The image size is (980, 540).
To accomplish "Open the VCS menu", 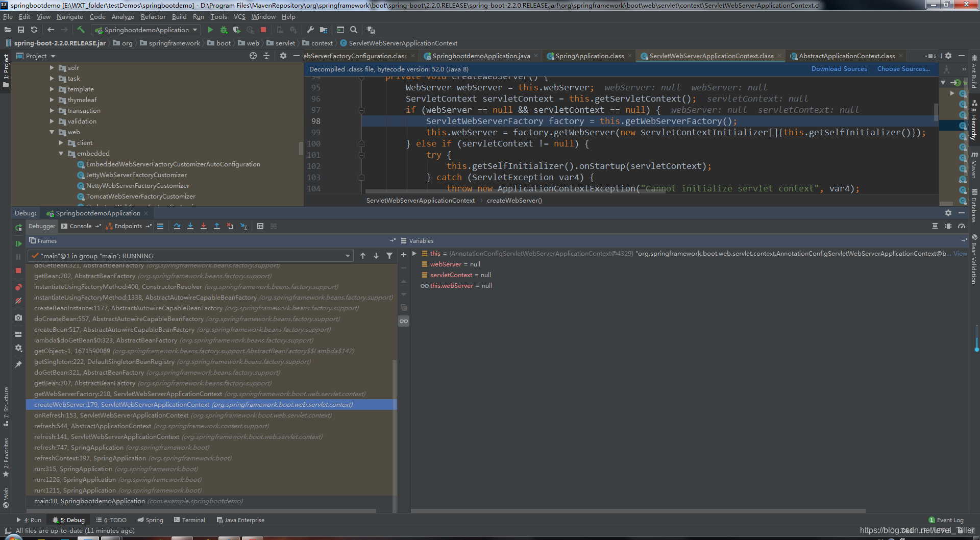I will pos(239,16).
